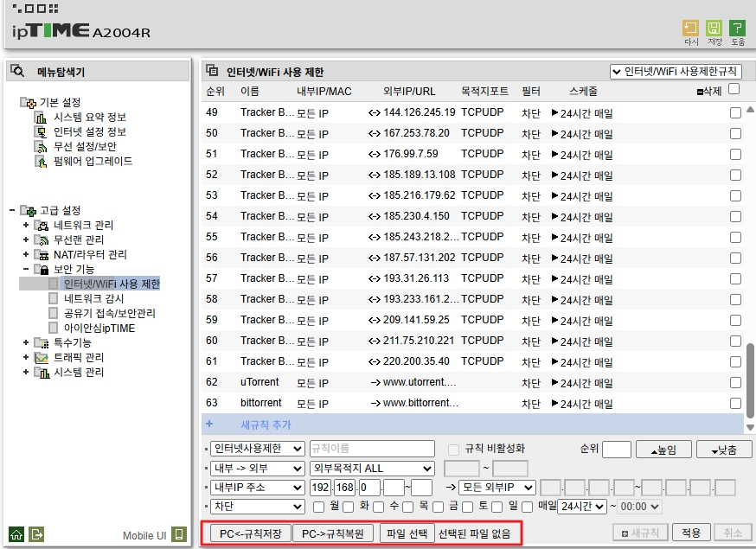
Task: Click the 저장 save icon
Action: click(714, 28)
